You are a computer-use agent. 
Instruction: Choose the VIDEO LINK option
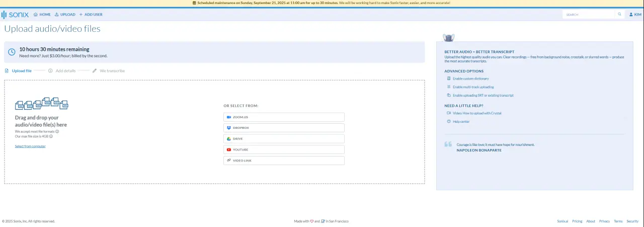click(x=284, y=161)
